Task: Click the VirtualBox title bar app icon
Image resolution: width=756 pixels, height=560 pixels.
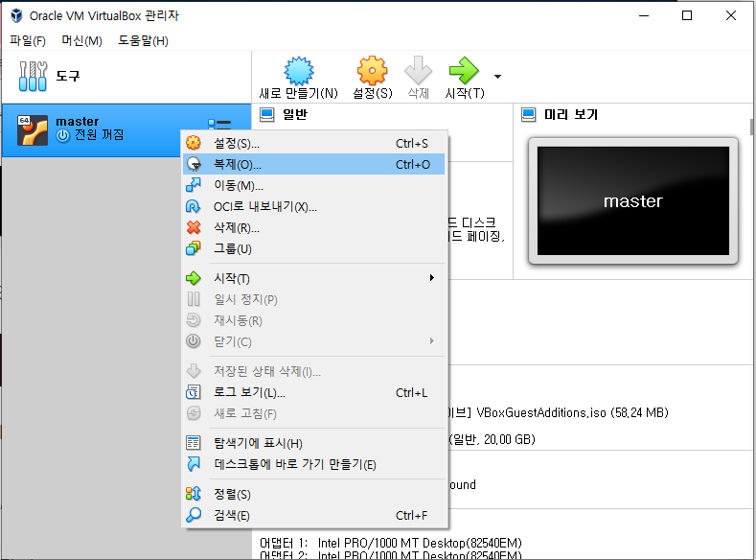Action: click(x=16, y=15)
